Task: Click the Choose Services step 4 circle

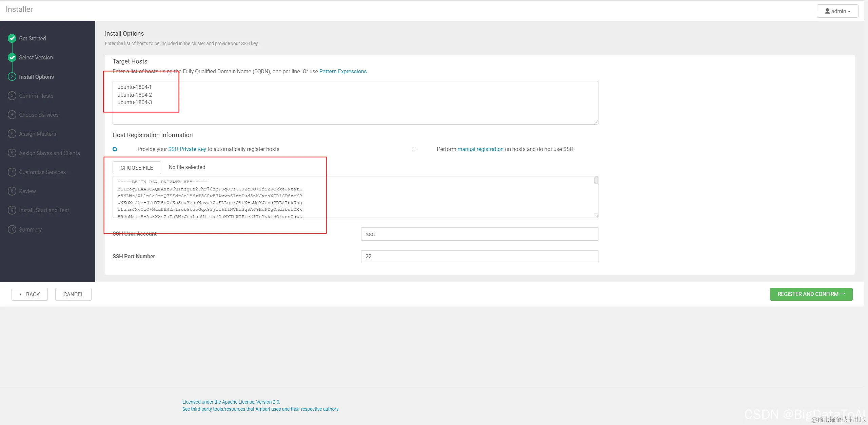Action: [x=12, y=115]
